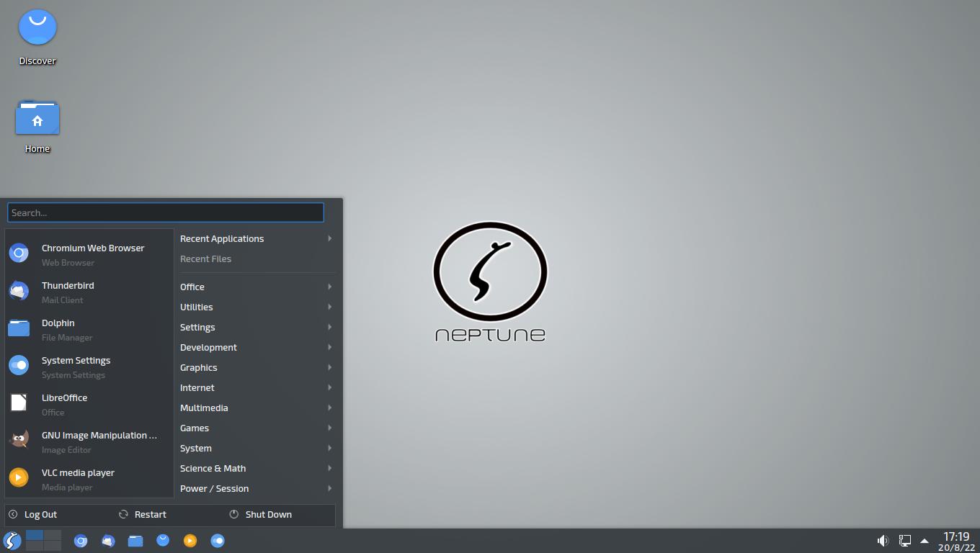Expand the Utilities category

click(x=257, y=307)
